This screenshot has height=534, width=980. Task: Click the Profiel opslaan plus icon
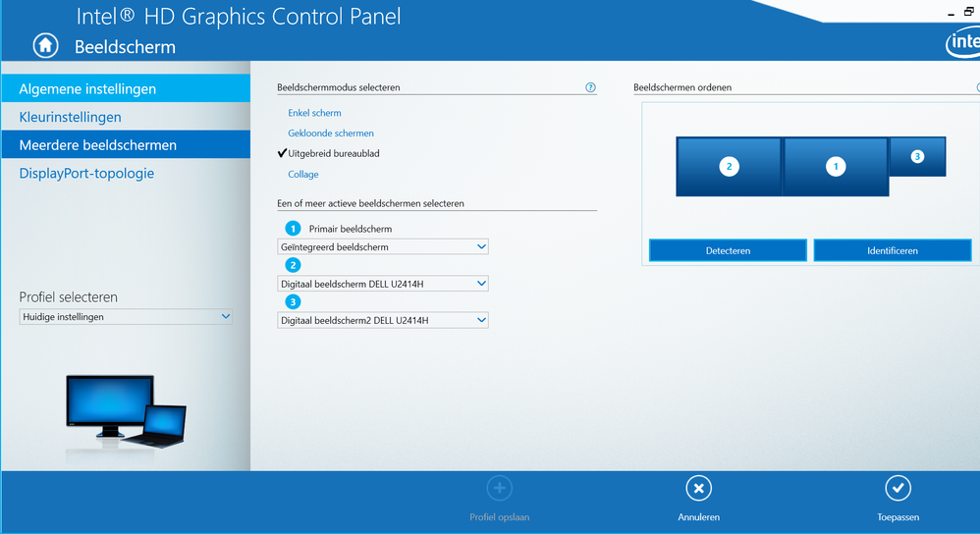pos(500,489)
